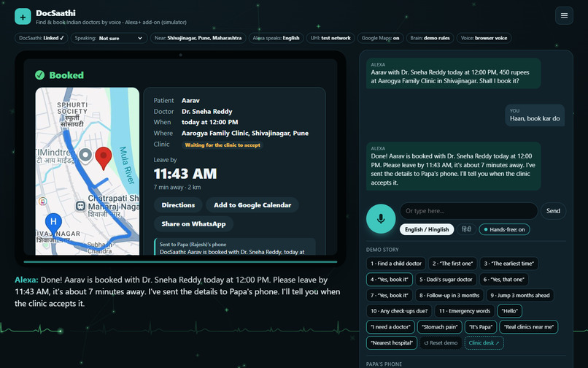The height and width of the screenshot is (368, 588).
Task: Click the Alexa speaks English chip
Action: (x=276, y=38)
